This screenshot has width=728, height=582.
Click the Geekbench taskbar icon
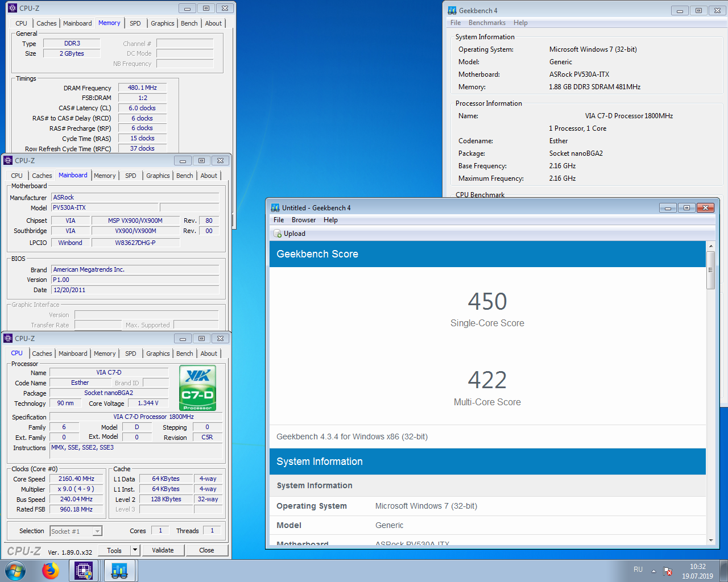point(119,571)
